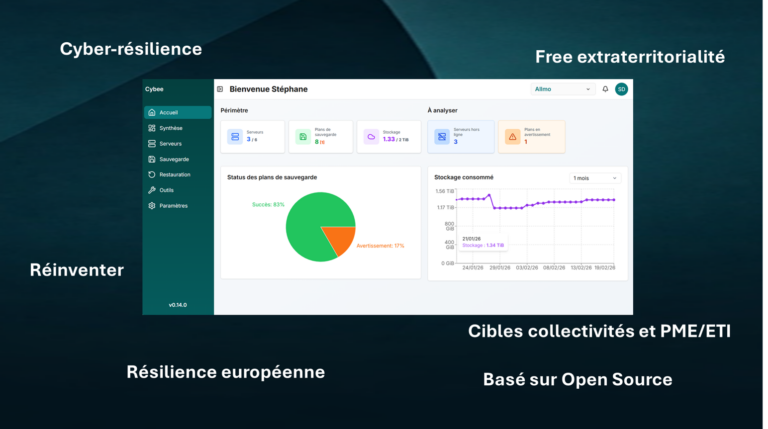
Task: Expand the Allmo organization dropdown
Action: (x=563, y=89)
